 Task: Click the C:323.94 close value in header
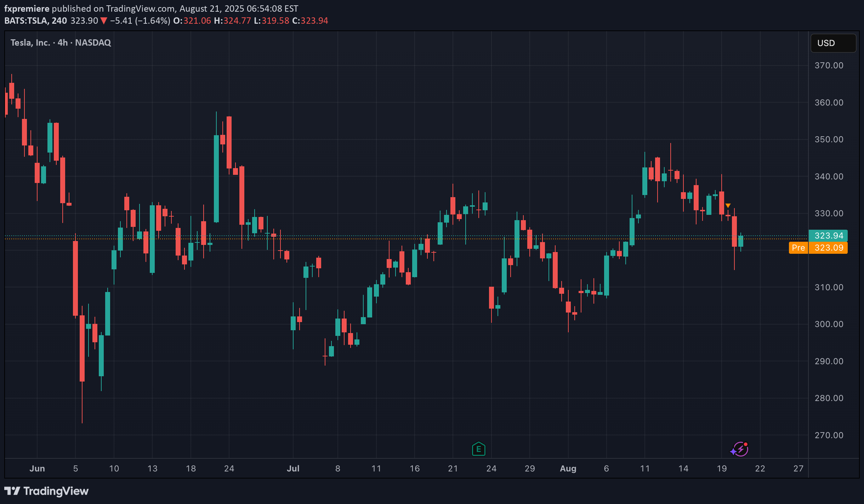pos(310,21)
